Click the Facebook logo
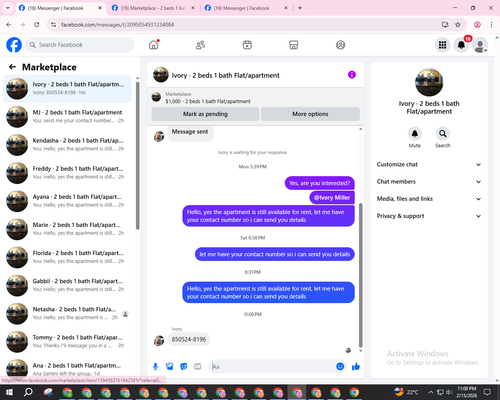This screenshot has width=500, height=400. 14,45
